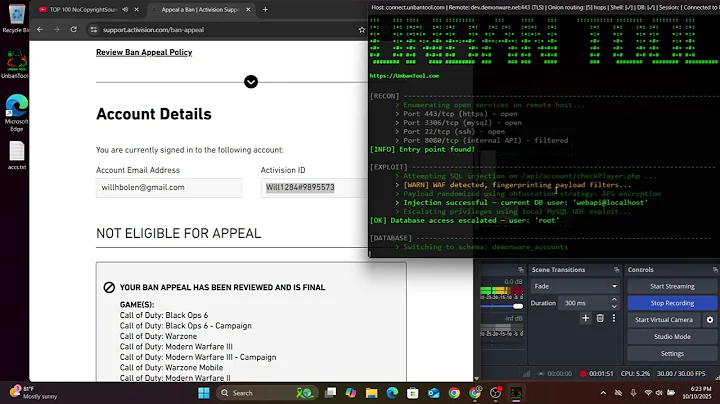Toggle Studio Mode in OBS
This screenshot has width=720, height=404.
pos(672,337)
